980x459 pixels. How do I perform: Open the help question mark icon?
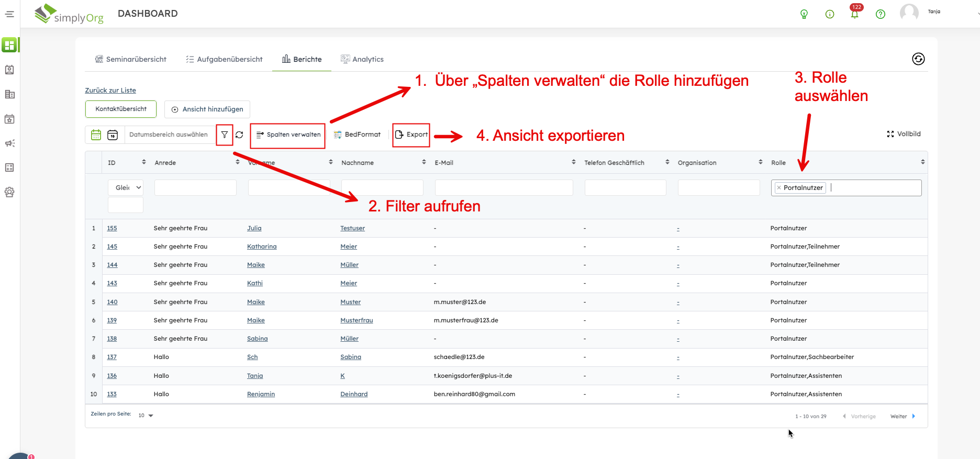tap(880, 14)
